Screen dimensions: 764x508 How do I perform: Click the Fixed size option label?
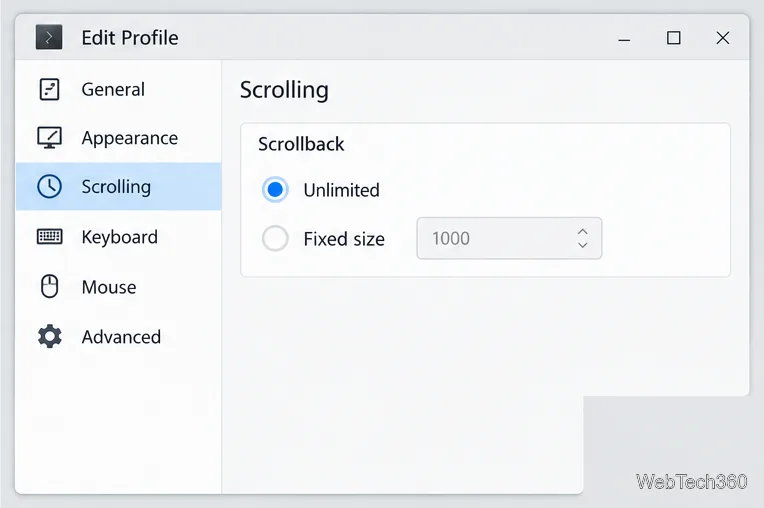point(344,239)
